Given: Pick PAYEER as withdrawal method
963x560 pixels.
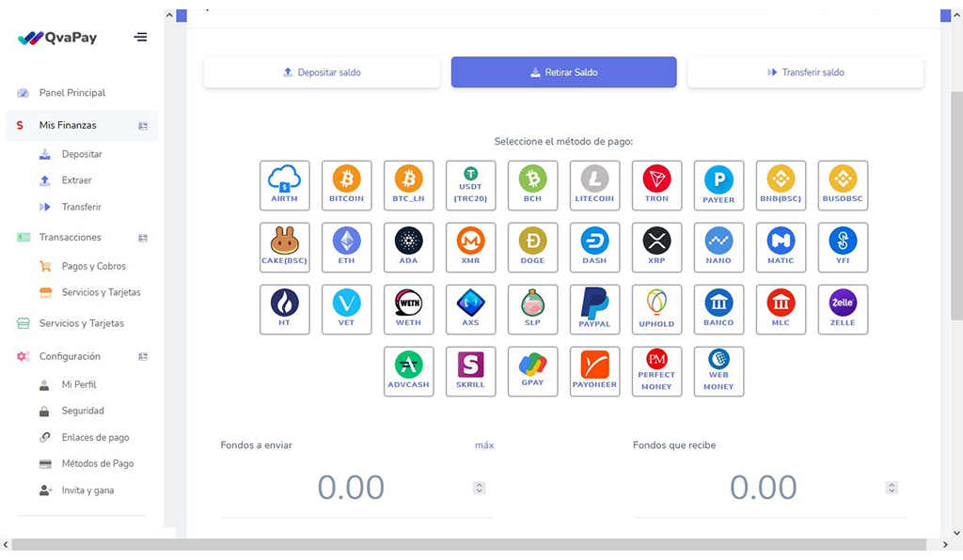Looking at the screenshot, I should click(x=718, y=185).
